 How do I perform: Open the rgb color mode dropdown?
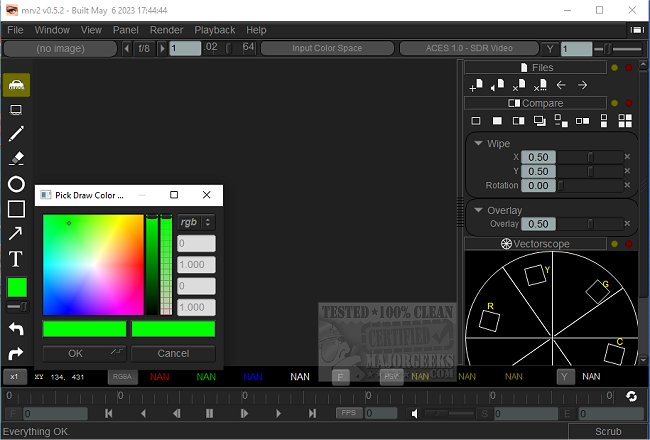196,222
